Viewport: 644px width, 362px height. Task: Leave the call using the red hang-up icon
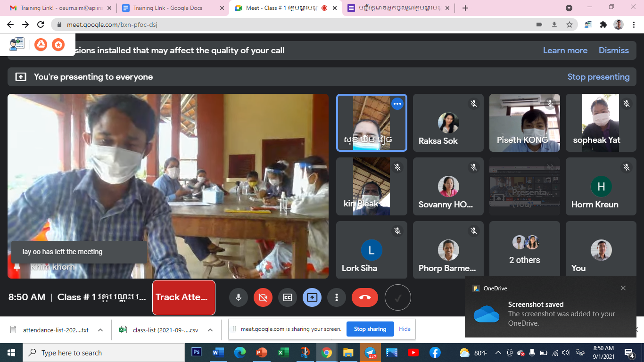tap(365, 297)
